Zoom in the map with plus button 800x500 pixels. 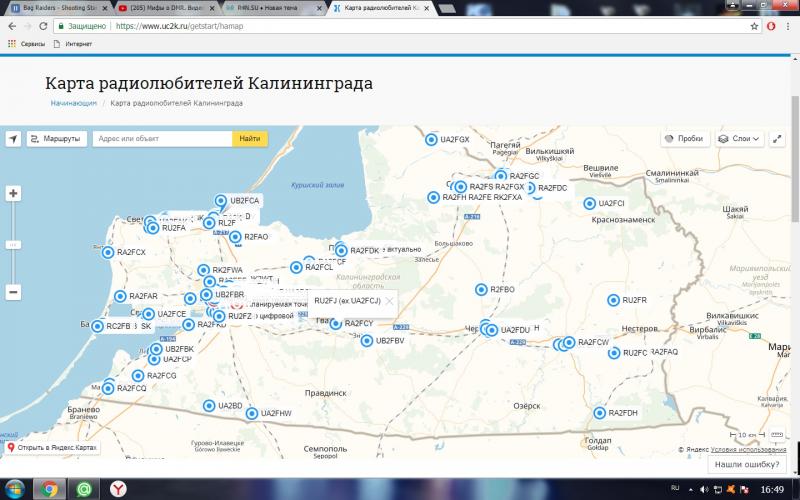(x=13, y=193)
